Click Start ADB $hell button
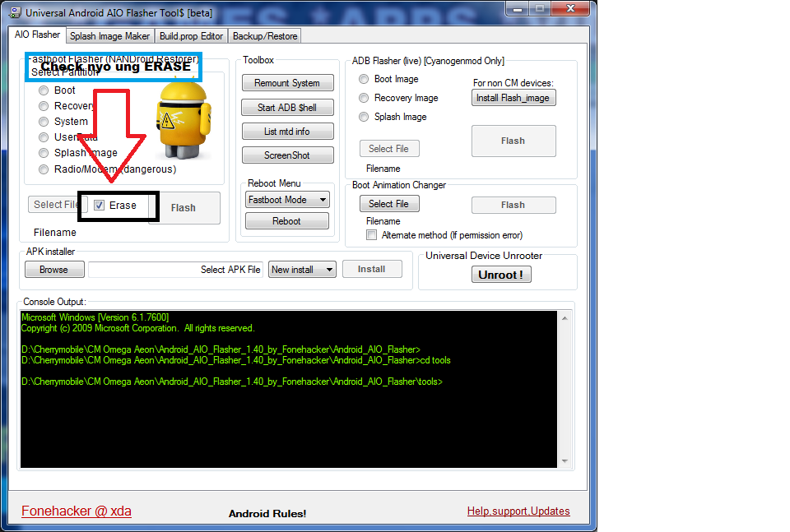The image size is (790, 532). coord(287,108)
